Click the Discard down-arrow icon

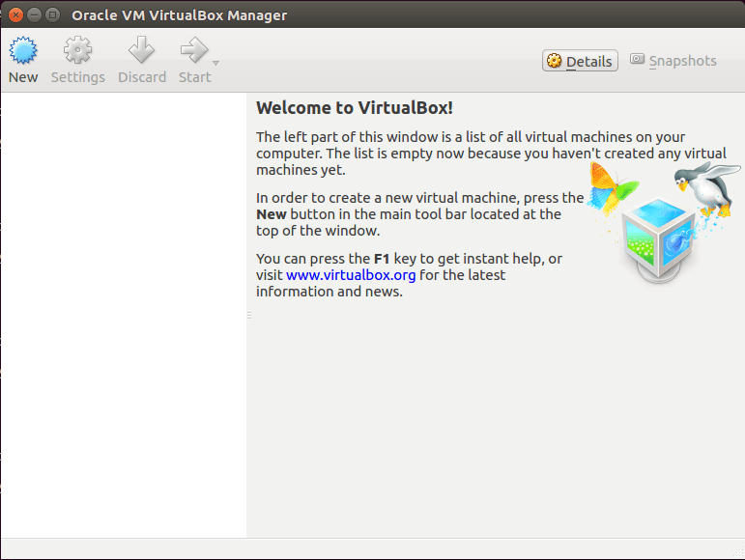(x=142, y=50)
